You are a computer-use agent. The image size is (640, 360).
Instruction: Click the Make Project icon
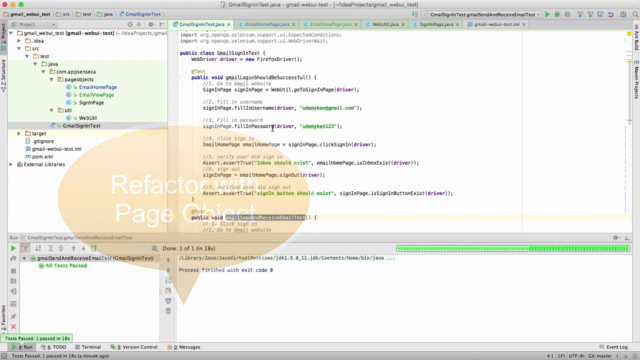point(415,14)
